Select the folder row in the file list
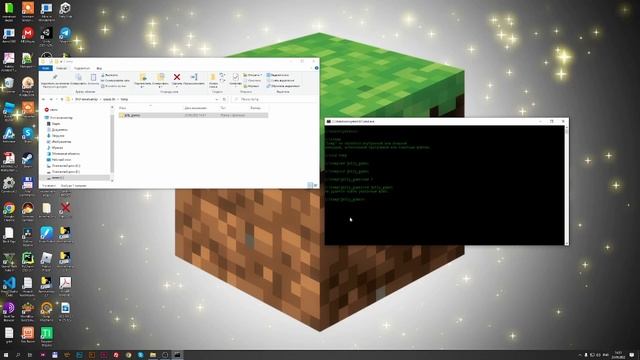640x360 pixels. pos(193,115)
